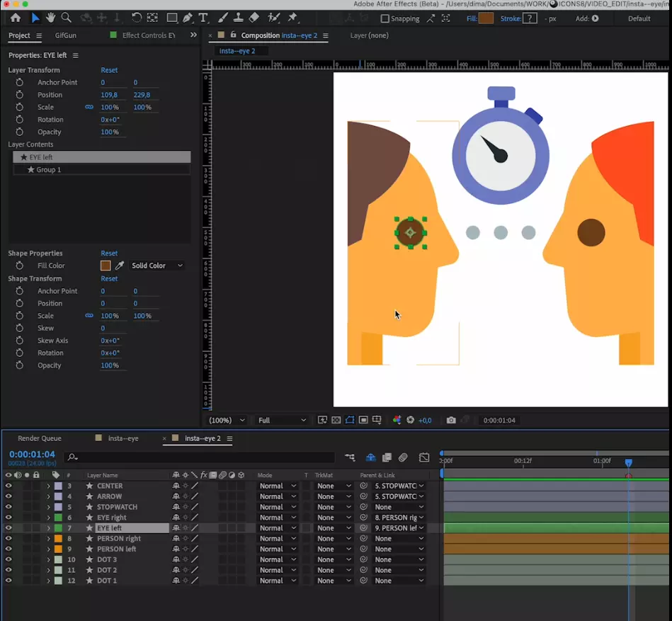Take a snapshot with the camera icon

click(451, 421)
